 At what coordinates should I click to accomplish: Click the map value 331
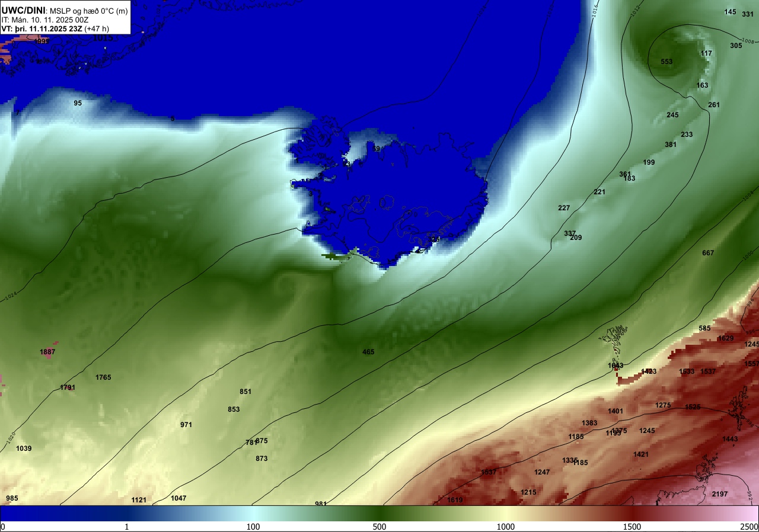coord(748,14)
